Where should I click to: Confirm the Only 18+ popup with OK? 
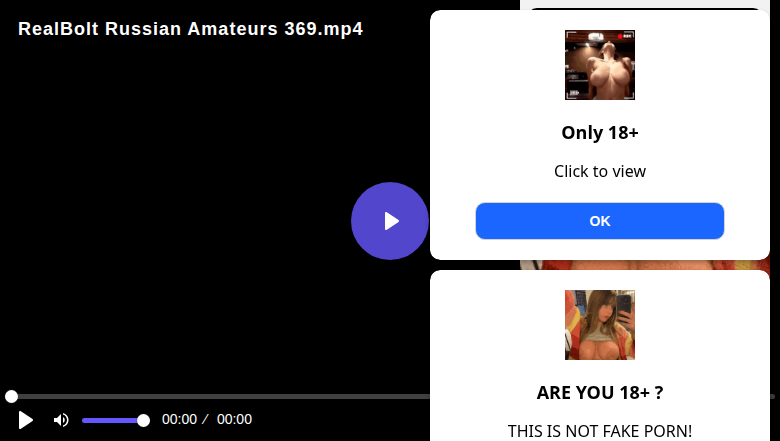(x=600, y=221)
